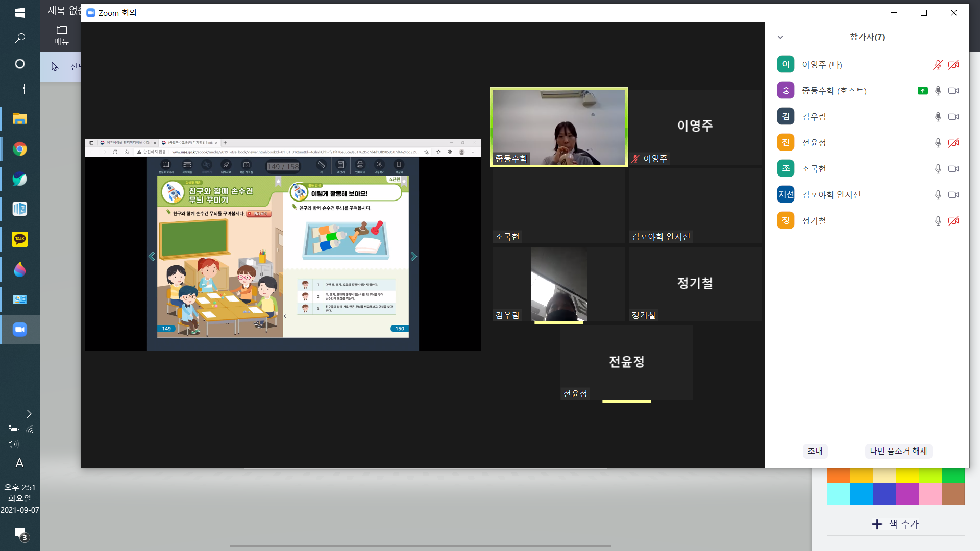Toggle the camera icon for 이영주

953,65
